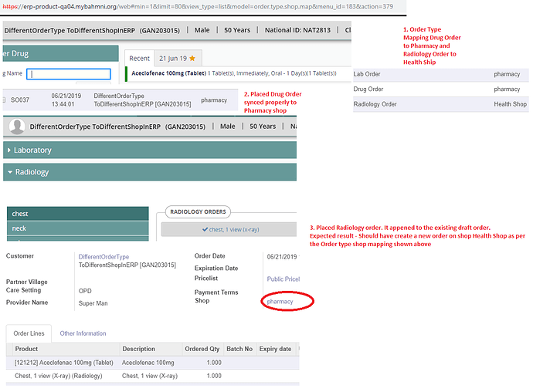
Task: Tick the checkbox beside order SO037
Action: click(5, 100)
